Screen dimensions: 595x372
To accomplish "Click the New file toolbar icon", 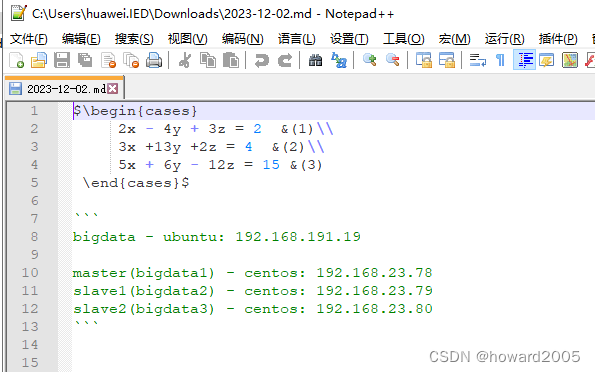I will 16,60.
